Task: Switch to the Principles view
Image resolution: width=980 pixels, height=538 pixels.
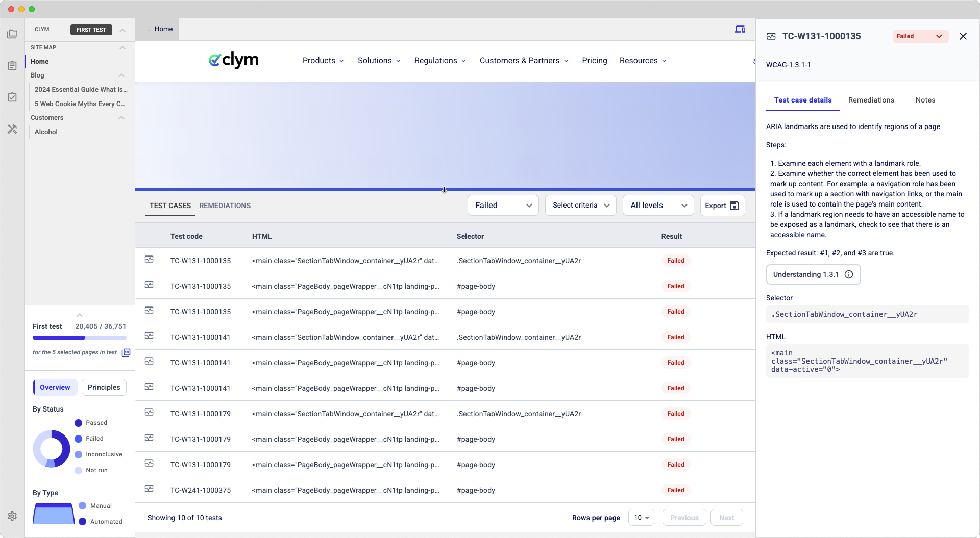Action: click(x=104, y=387)
